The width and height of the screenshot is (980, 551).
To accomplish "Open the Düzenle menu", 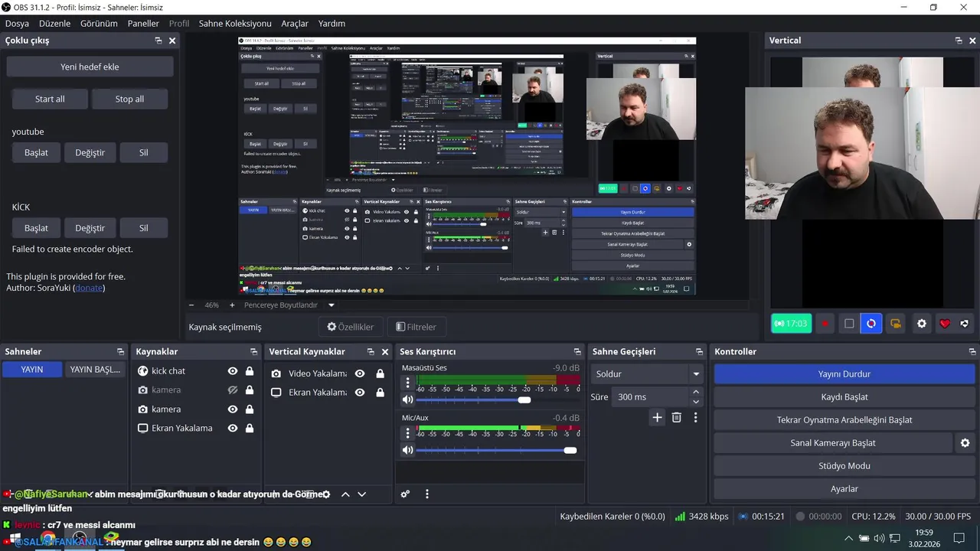I will pos(54,24).
